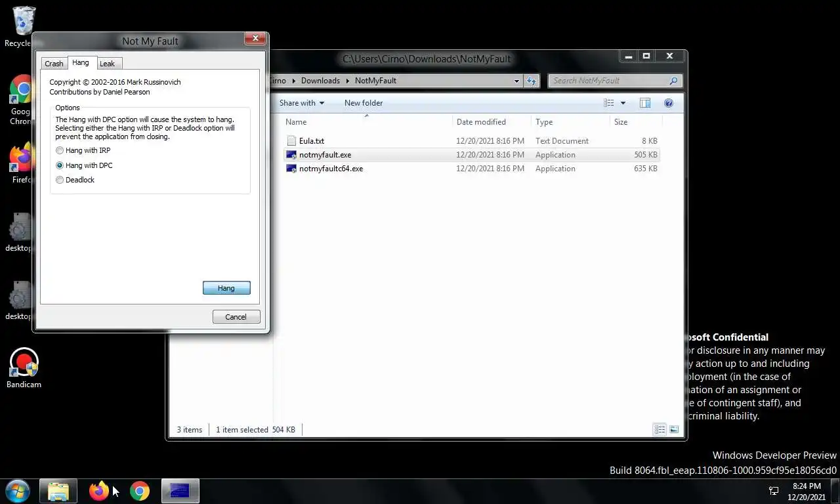
Task: Select the notmyfault.exe file icon
Action: pos(292,155)
